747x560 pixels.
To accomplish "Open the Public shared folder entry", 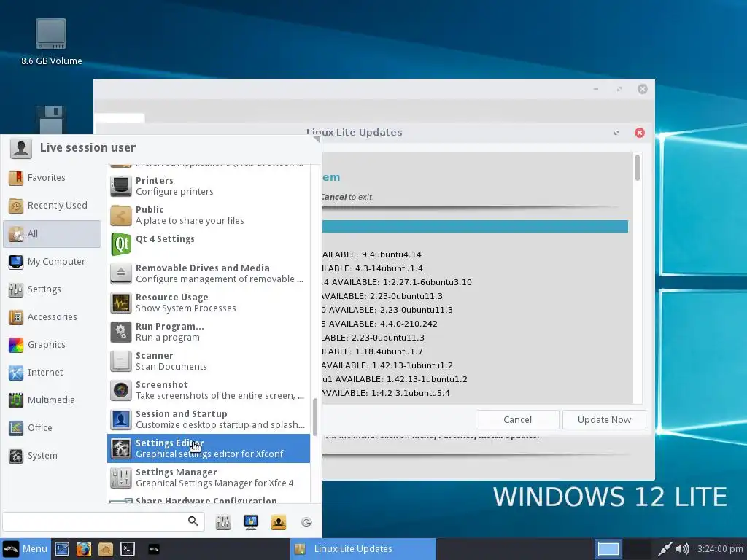I will (x=209, y=215).
